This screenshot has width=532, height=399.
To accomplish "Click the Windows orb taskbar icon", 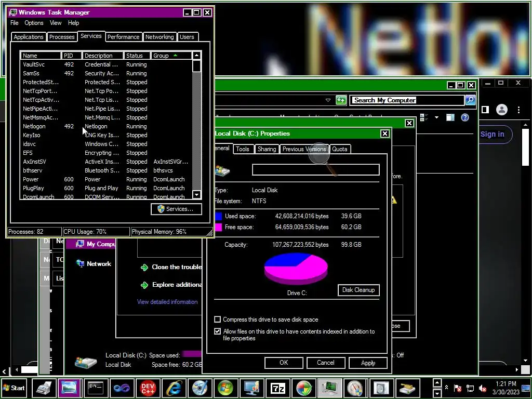I will point(225,388).
